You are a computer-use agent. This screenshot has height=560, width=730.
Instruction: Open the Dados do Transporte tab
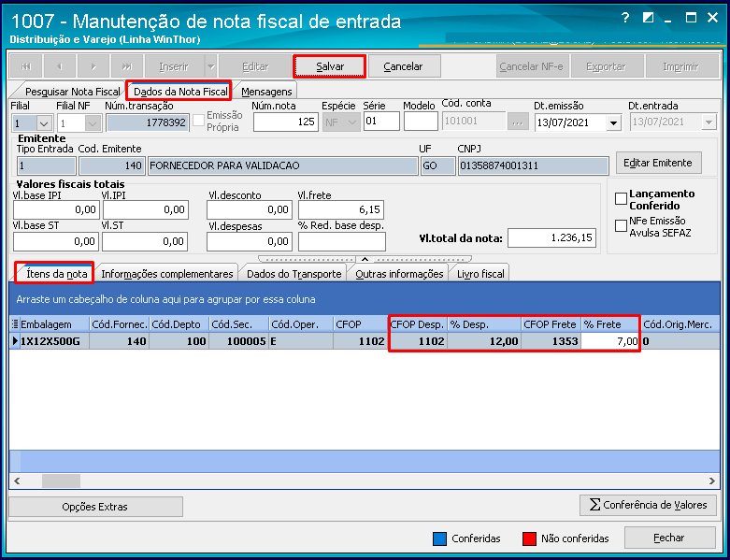[x=293, y=274]
